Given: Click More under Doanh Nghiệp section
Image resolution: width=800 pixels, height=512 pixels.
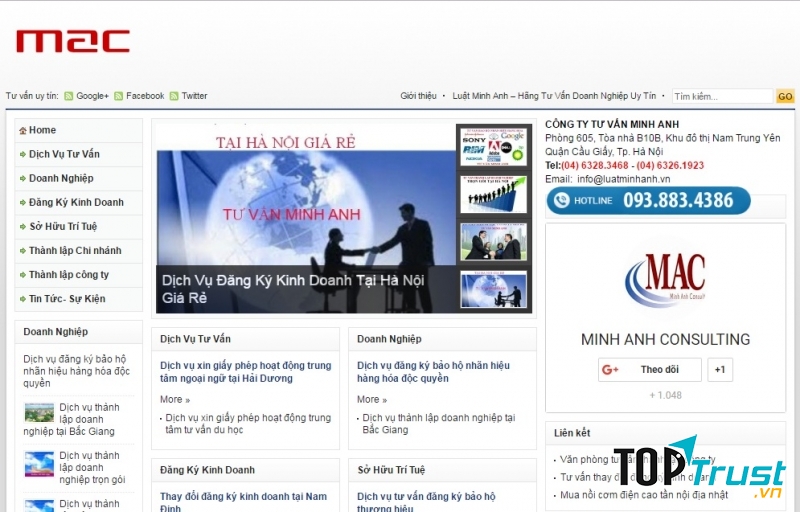Looking at the screenshot, I should point(372,399).
